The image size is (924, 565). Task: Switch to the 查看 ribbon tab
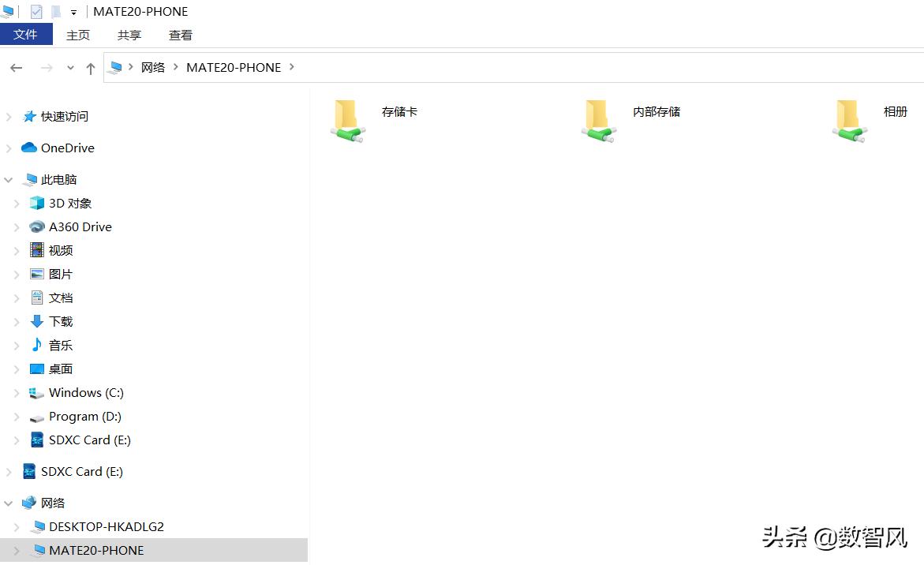click(x=181, y=35)
